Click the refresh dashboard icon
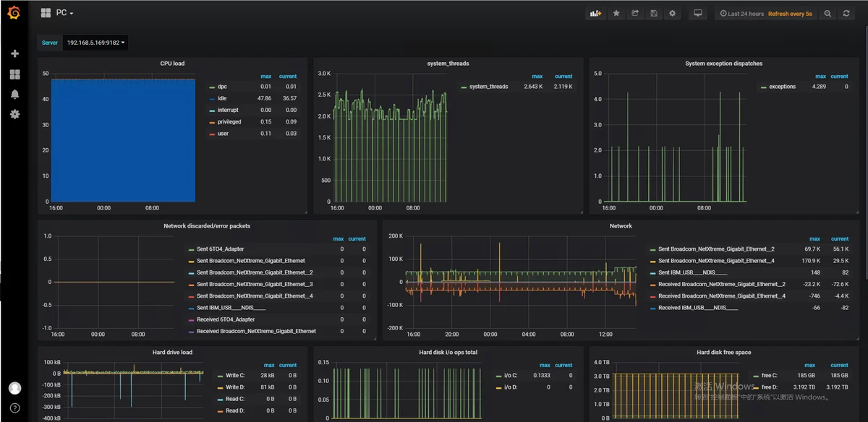 (x=846, y=14)
